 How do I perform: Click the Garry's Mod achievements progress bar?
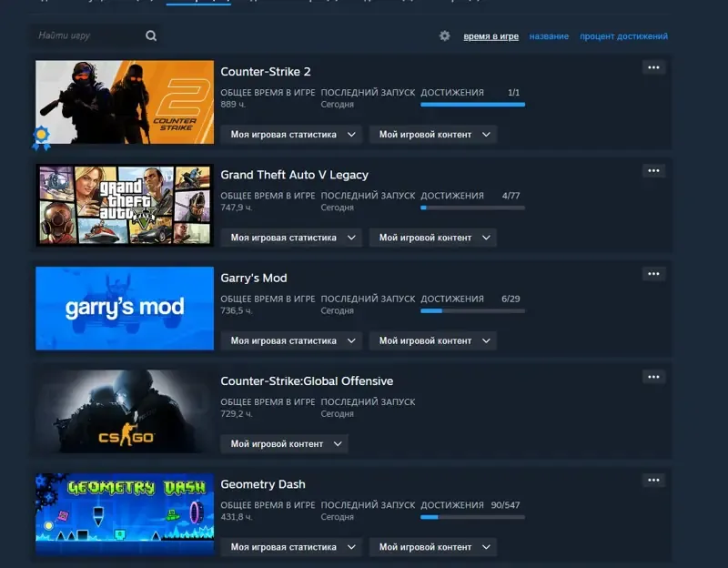click(472, 311)
